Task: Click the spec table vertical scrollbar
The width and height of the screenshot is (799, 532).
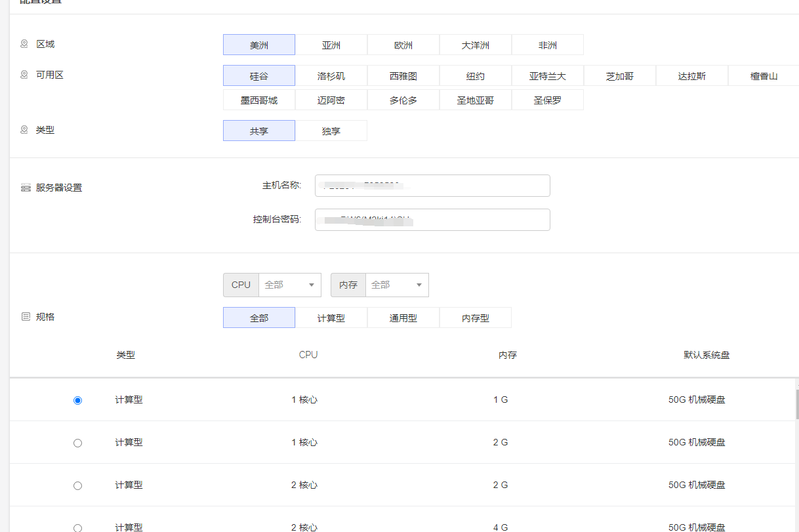Action: [797, 404]
